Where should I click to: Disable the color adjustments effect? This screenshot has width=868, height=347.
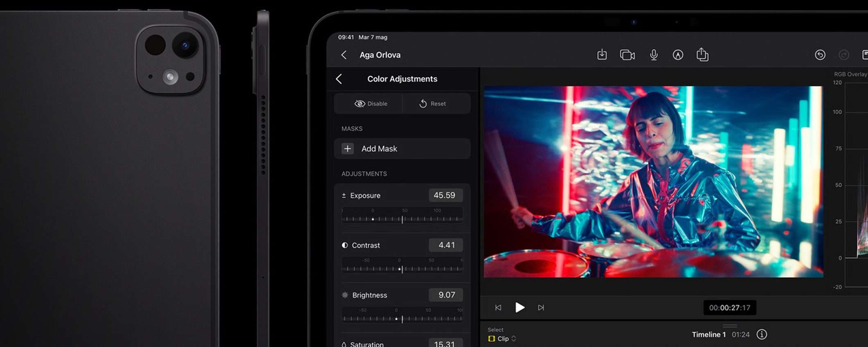pyautogui.click(x=371, y=104)
